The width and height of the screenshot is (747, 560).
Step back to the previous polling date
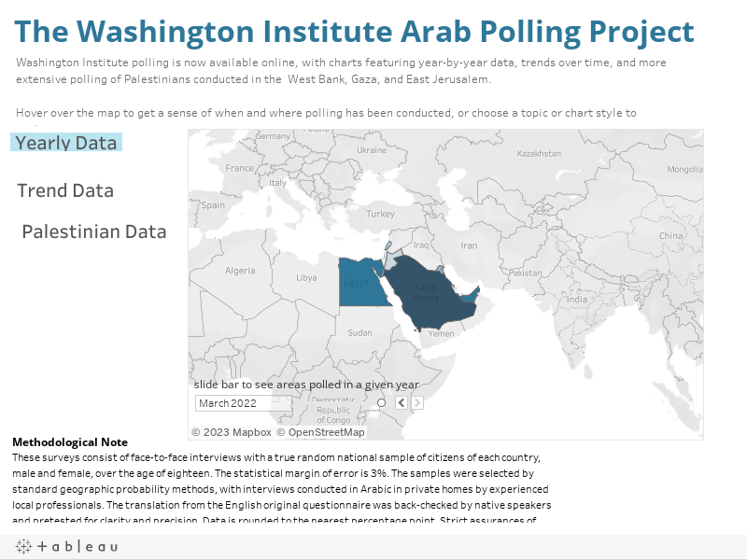[x=402, y=402]
